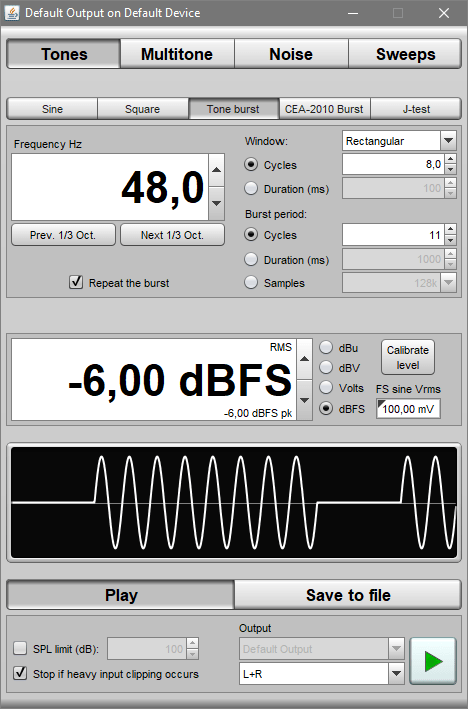Image resolution: width=468 pixels, height=709 pixels.
Task: Switch level units to dBu
Action: tap(326, 347)
